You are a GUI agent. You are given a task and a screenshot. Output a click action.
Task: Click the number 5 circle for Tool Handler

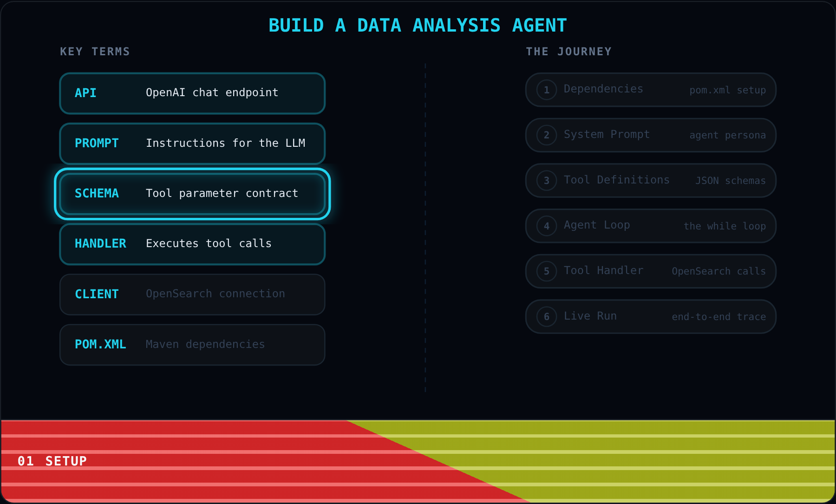tap(547, 271)
